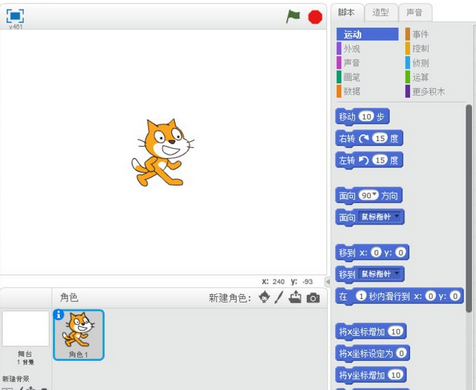
Task: Click the 新建背景 label
Action: (x=16, y=379)
